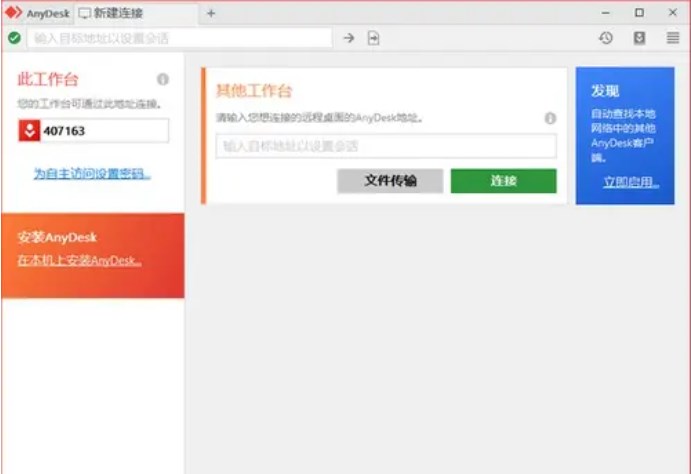Click the red icon beside ID 407163
Viewport: 691px width, 474px height.
[28, 131]
